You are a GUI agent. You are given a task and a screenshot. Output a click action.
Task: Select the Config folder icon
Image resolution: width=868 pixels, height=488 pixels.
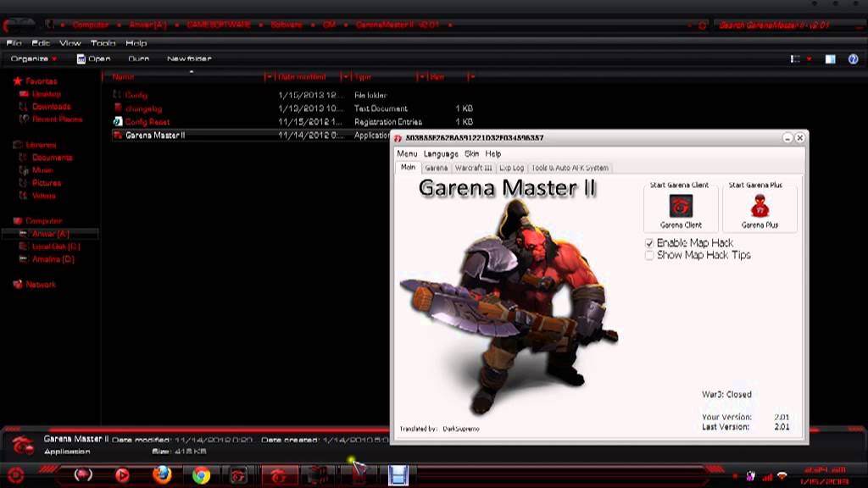coord(117,95)
